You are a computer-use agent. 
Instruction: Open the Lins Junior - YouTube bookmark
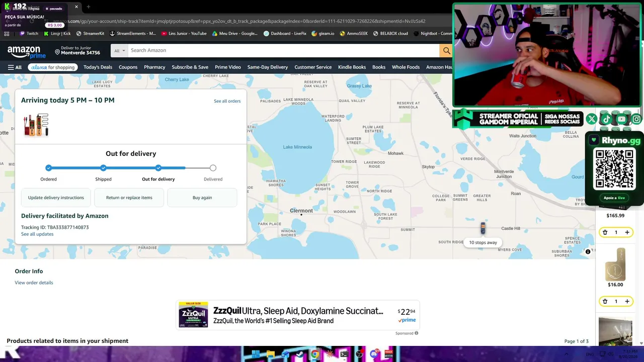coord(184,34)
